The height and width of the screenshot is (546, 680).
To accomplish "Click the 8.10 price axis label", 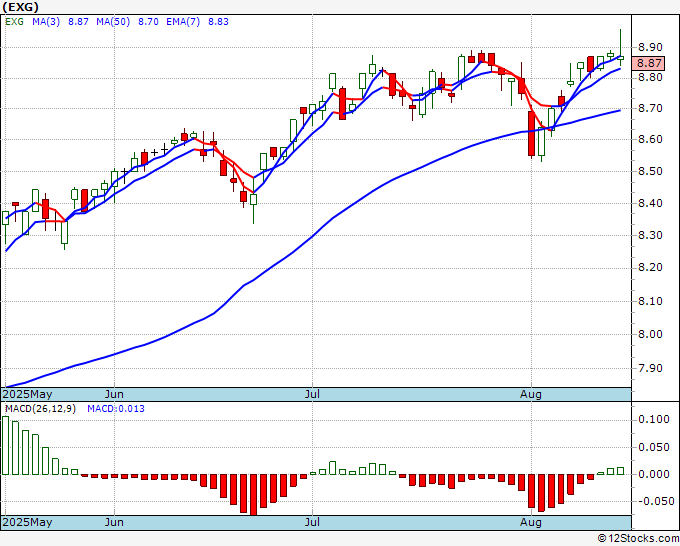I will [651, 301].
